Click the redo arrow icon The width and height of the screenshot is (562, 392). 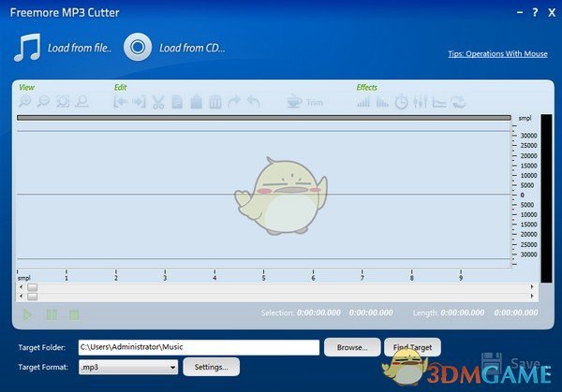[x=234, y=102]
